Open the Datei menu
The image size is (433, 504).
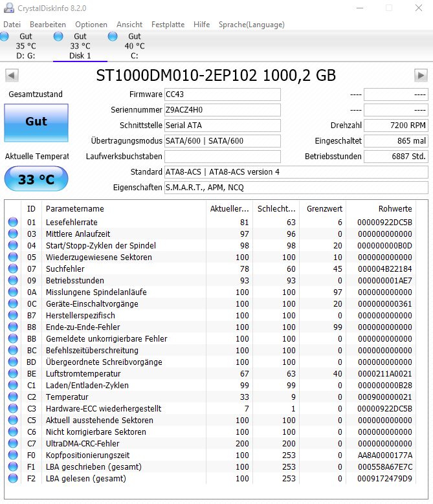click(x=12, y=25)
